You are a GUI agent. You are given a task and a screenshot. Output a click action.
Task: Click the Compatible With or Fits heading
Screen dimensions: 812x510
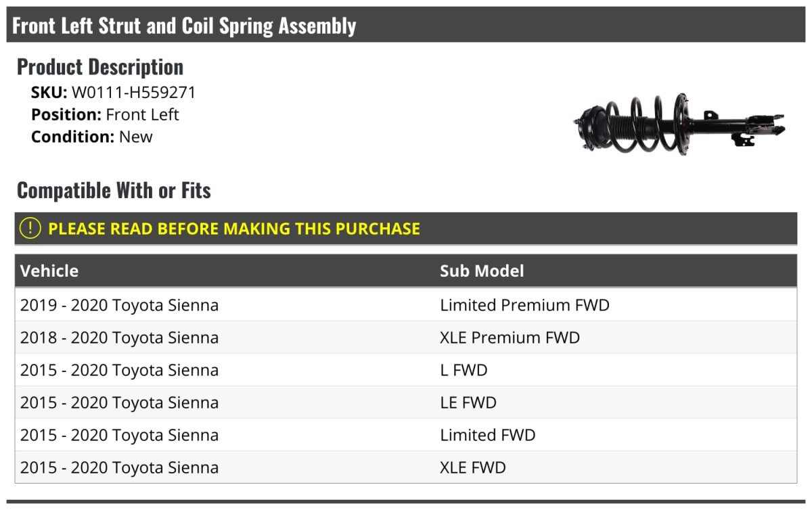coord(114,191)
